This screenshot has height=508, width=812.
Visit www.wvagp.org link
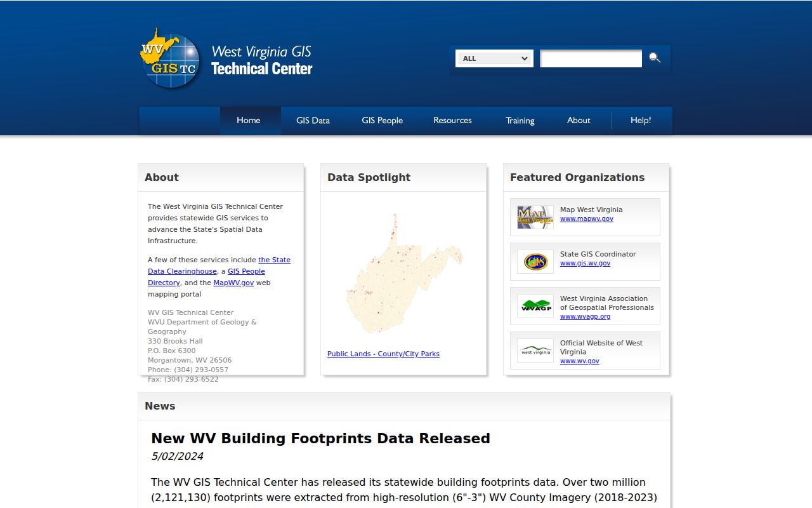point(585,316)
